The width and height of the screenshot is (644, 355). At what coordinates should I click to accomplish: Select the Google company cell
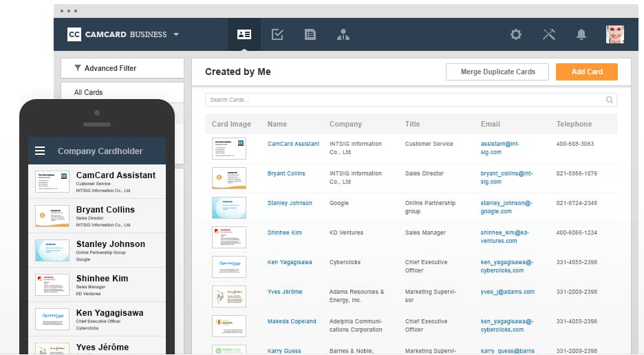(x=339, y=203)
